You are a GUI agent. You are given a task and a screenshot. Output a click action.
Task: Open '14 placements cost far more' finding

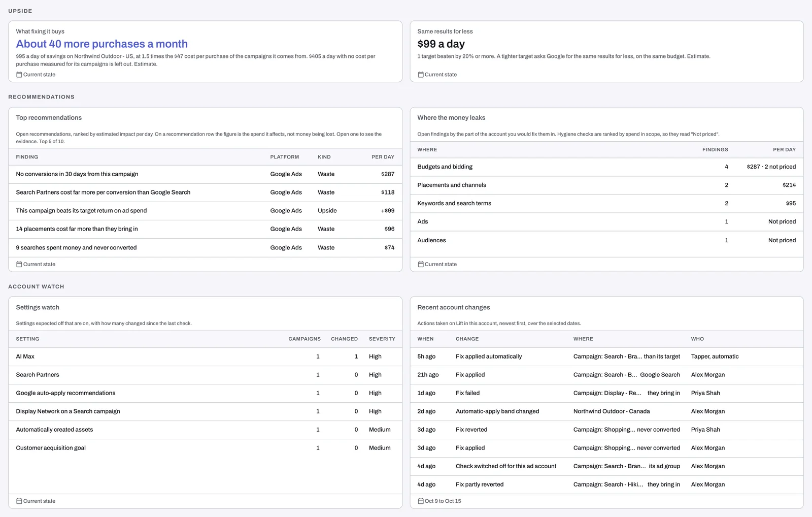pyautogui.click(x=205, y=229)
